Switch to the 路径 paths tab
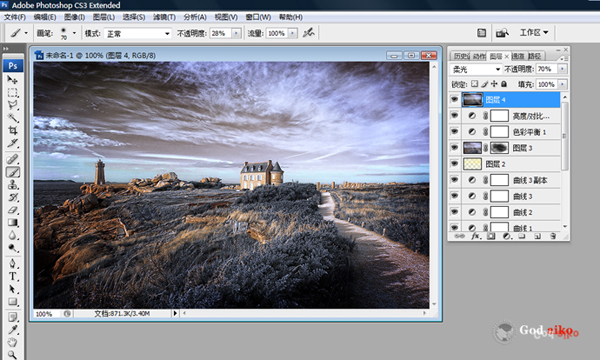Viewport: 600px width, 360px height. click(x=535, y=56)
